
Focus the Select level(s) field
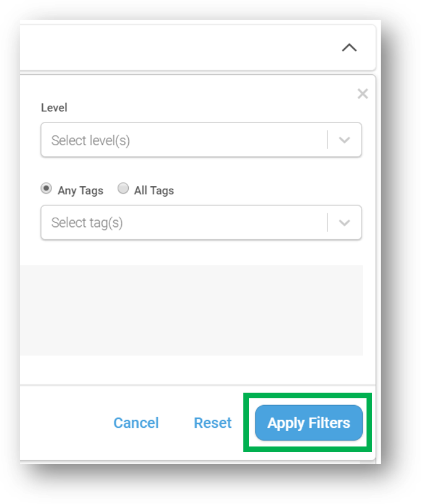click(x=201, y=140)
